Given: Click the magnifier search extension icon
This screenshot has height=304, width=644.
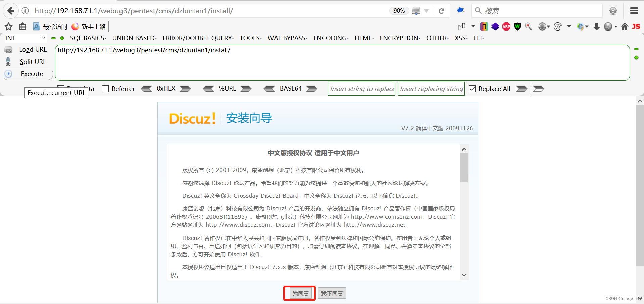Looking at the screenshot, I should point(529,27).
